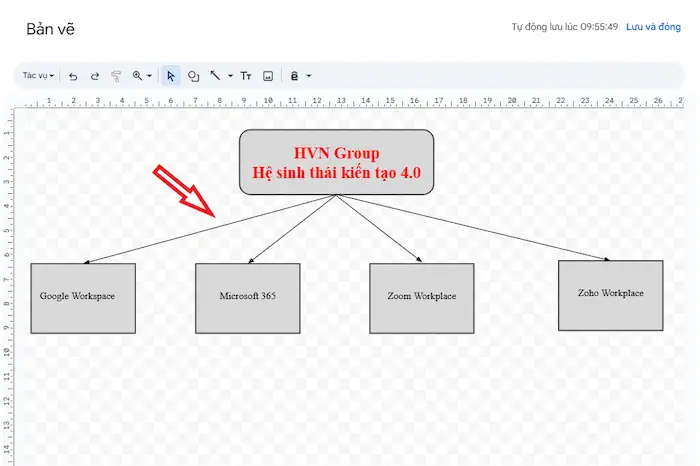This screenshot has height=466, width=700.
Task: Expand the Word art dropdown arrow
Action: (x=308, y=76)
